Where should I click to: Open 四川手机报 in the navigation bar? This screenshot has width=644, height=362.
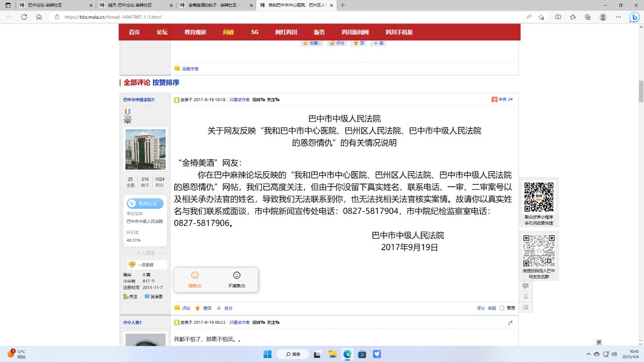399,32
